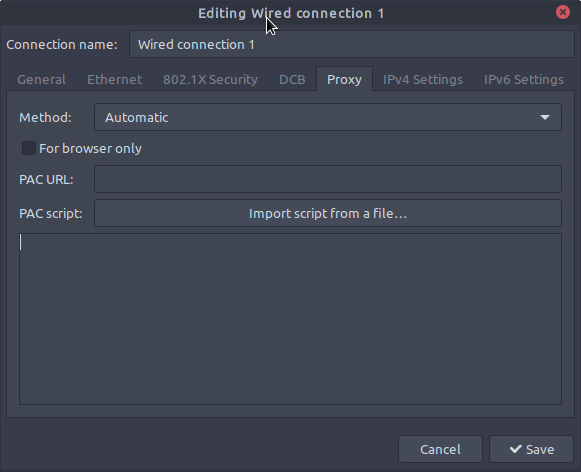581x472 pixels.
Task: Click Import script from a file button
Action: pos(328,213)
